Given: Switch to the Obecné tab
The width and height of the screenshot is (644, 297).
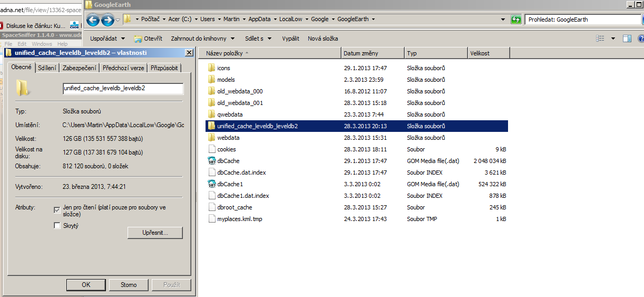Looking at the screenshot, I should (22, 67).
